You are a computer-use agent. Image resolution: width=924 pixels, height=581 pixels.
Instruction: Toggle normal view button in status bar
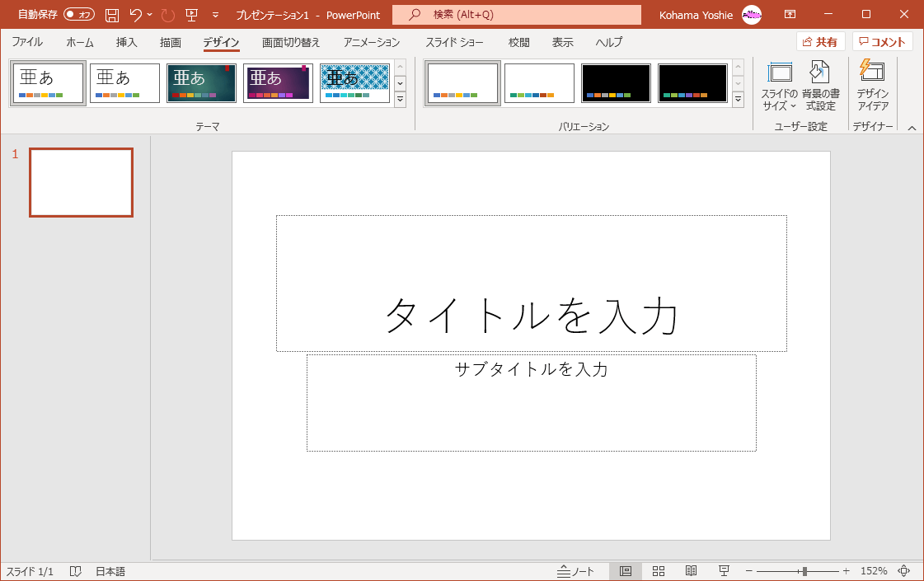tap(626, 571)
